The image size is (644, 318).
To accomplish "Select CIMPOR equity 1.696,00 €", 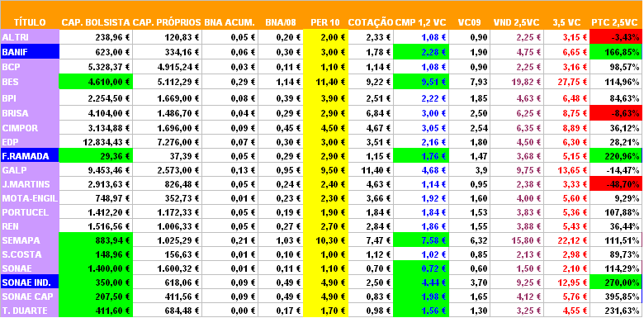I will (167, 128).
